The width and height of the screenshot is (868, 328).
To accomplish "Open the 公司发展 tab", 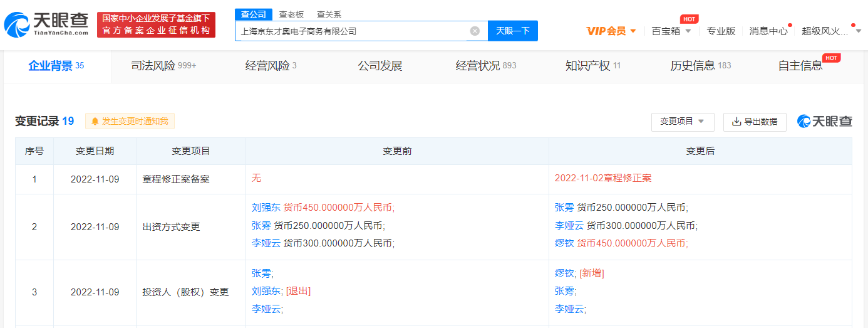I will point(380,66).
